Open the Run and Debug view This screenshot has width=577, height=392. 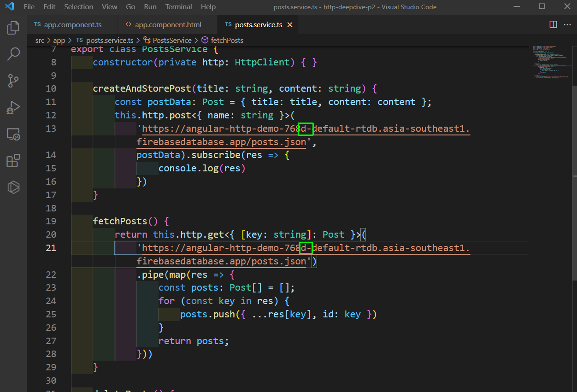[x=13, y=108]
